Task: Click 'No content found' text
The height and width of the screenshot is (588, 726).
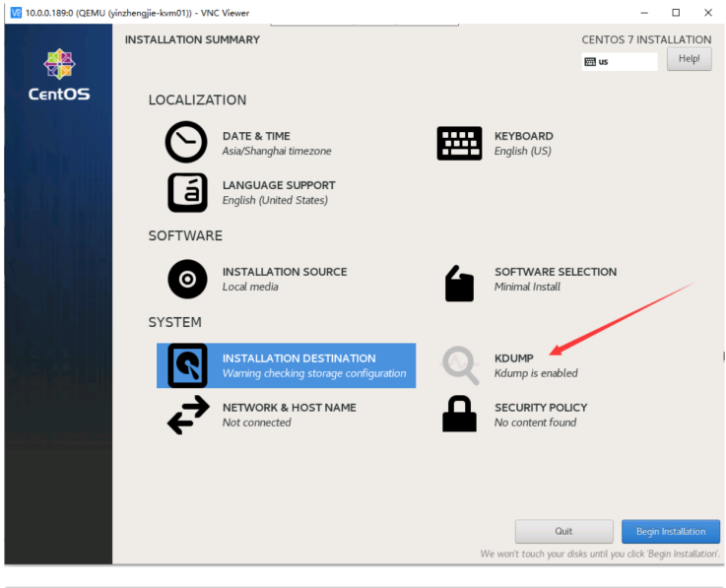Action: (535, 423)
